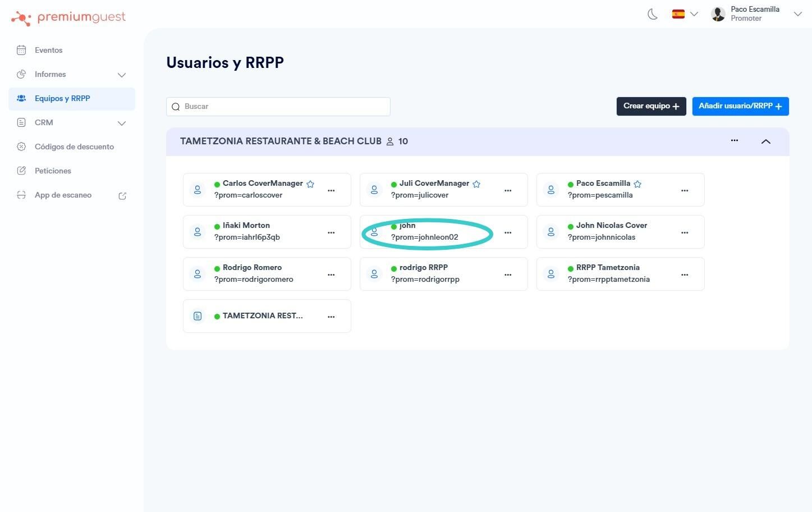Screen dimensions: 812x512
Task: Open the Spanish flag language selector
Action: pyautogui.click(x=685, y=14)
